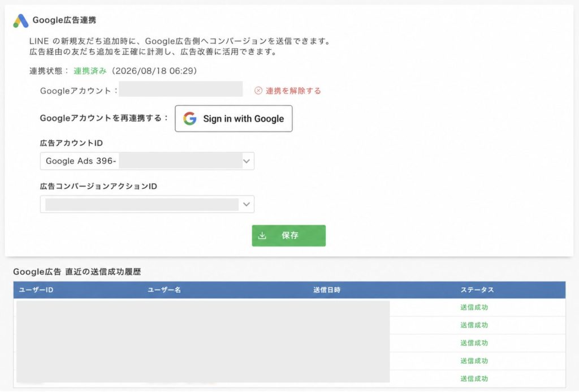Click 連携を解除する link
The height and width of the screenshot is (392, 579).
(293, 91)
